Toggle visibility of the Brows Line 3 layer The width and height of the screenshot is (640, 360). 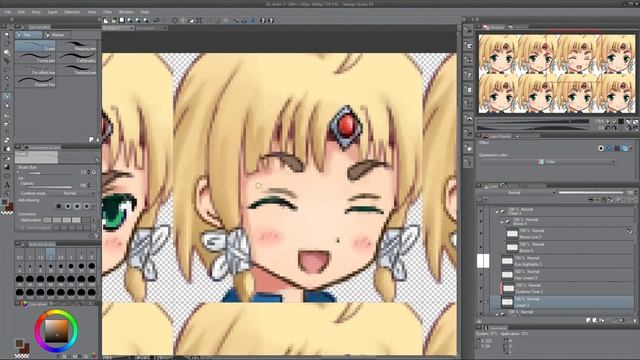pyautogui.click(x=481, y=234)
